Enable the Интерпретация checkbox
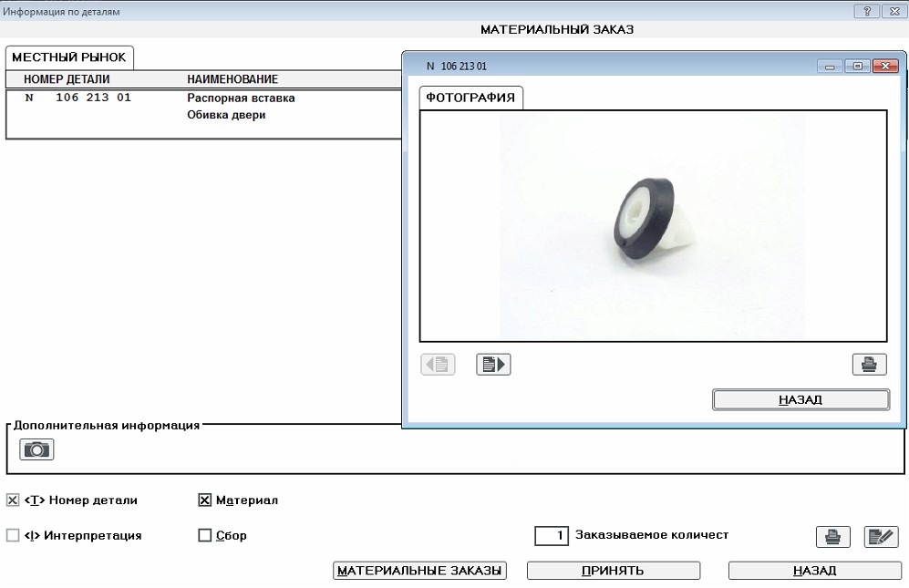The height and width of the screenshot is (588, 909). (13, 536)
